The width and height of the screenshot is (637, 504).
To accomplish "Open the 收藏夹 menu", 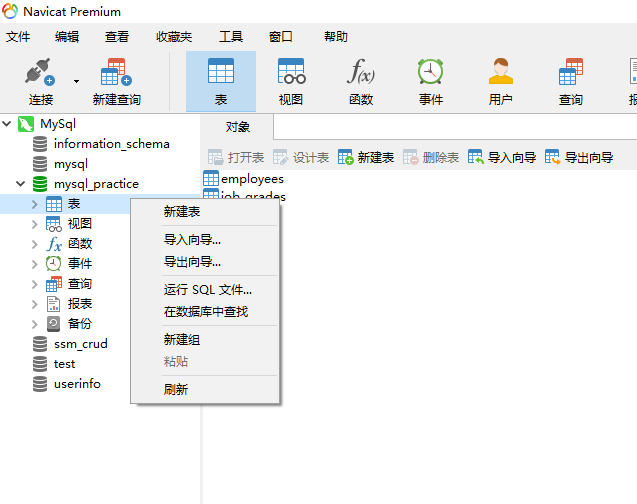I will (x=174, y=37).
